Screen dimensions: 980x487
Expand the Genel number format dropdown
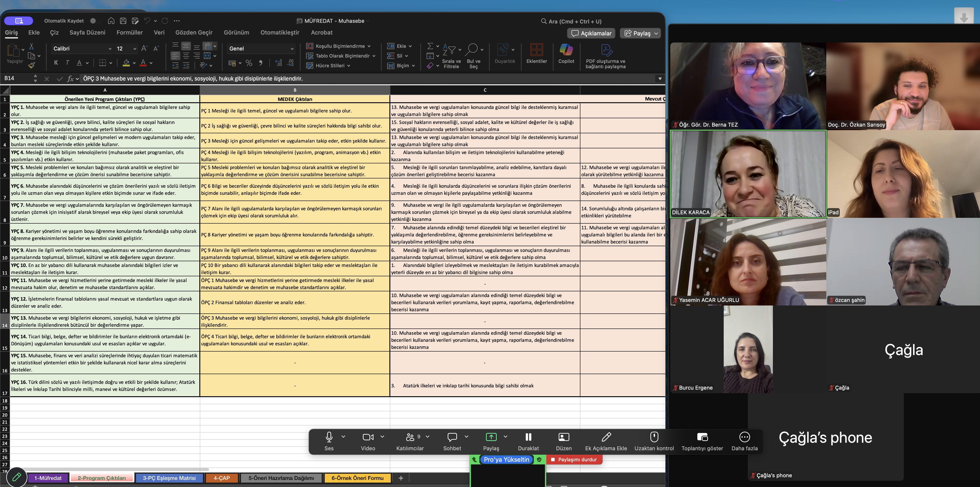292,49
